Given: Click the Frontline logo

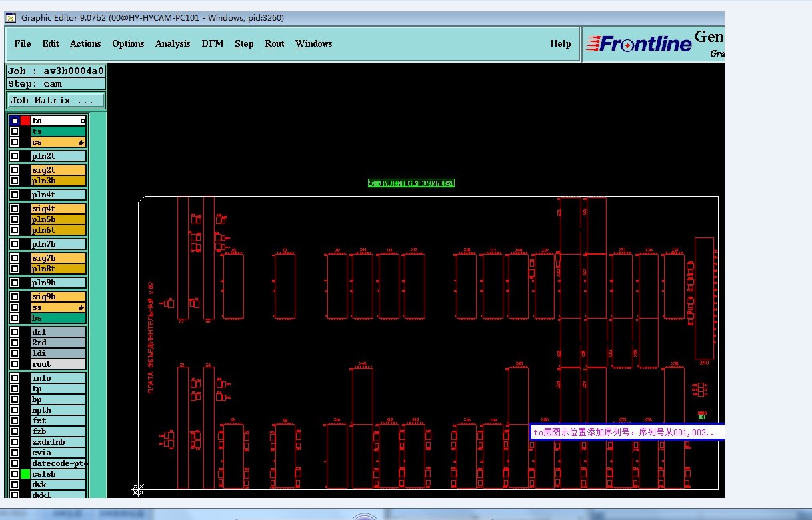Looking at the screenshot, I should [639, 44].
